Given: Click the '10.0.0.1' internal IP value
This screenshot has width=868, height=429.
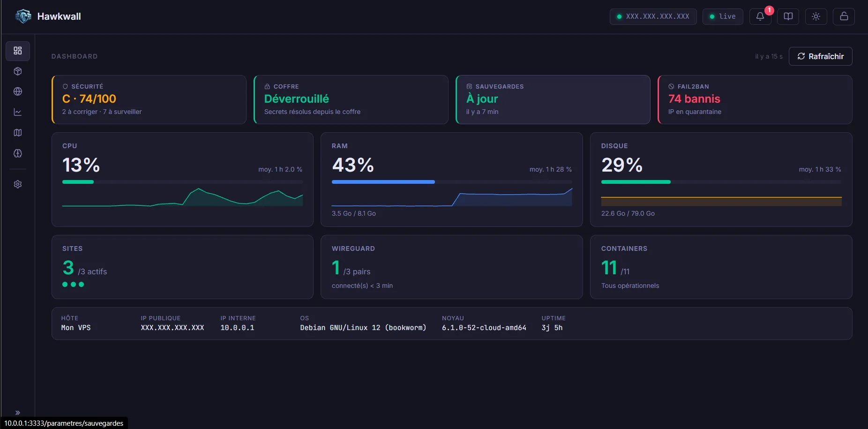Looking at the screenshot, I should [x=237, y=328].
